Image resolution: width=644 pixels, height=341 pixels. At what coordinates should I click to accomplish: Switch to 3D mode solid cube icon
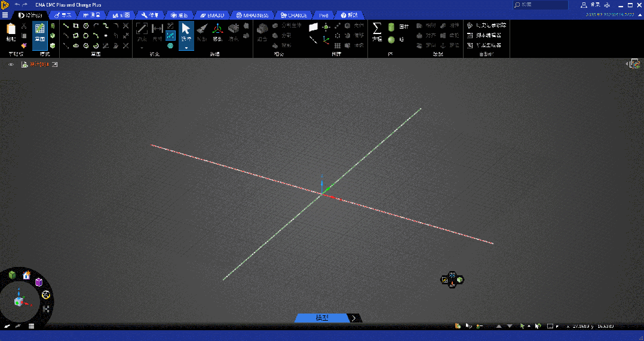[53, 45]
